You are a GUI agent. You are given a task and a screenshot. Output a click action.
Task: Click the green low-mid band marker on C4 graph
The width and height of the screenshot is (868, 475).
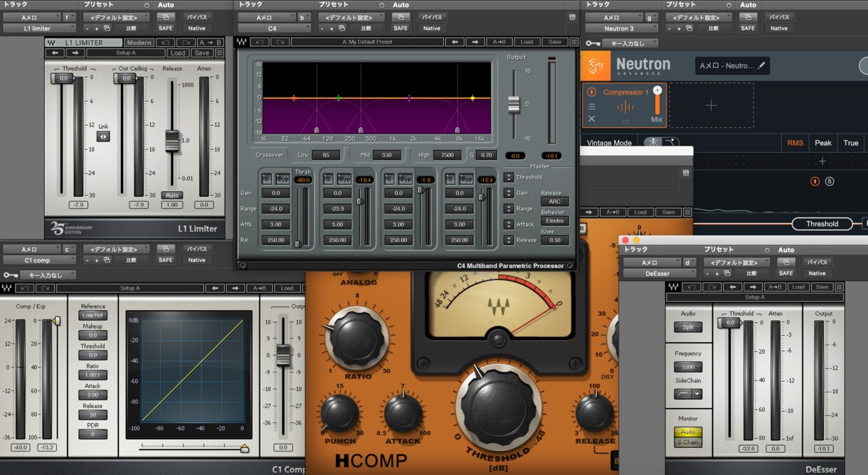coord(339,98)
